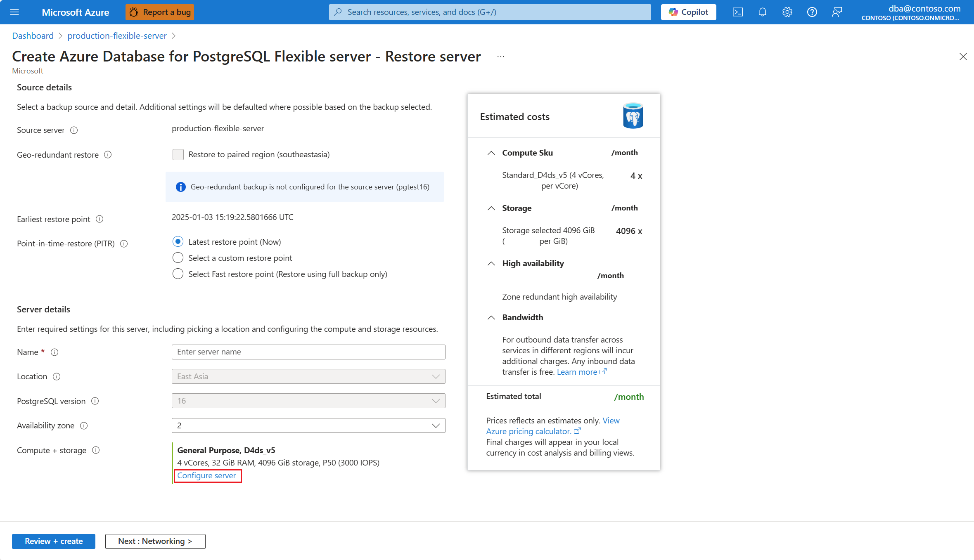Open the feedback icon in header
Viewport: 974px width, 560px height.
[x=837, y=12]
